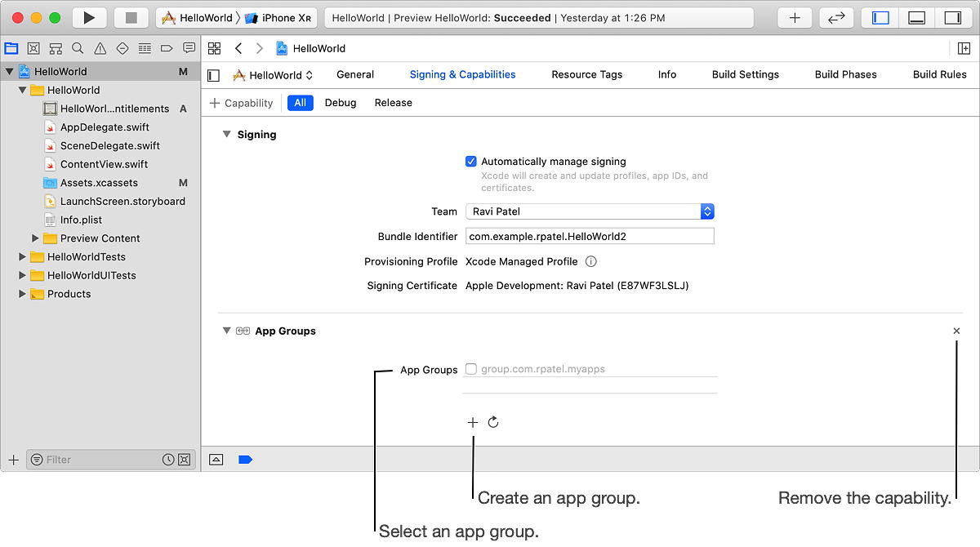Switch to the Info tab
The width and height of the screenshot is (980, 547).
(x=667, y=74)
